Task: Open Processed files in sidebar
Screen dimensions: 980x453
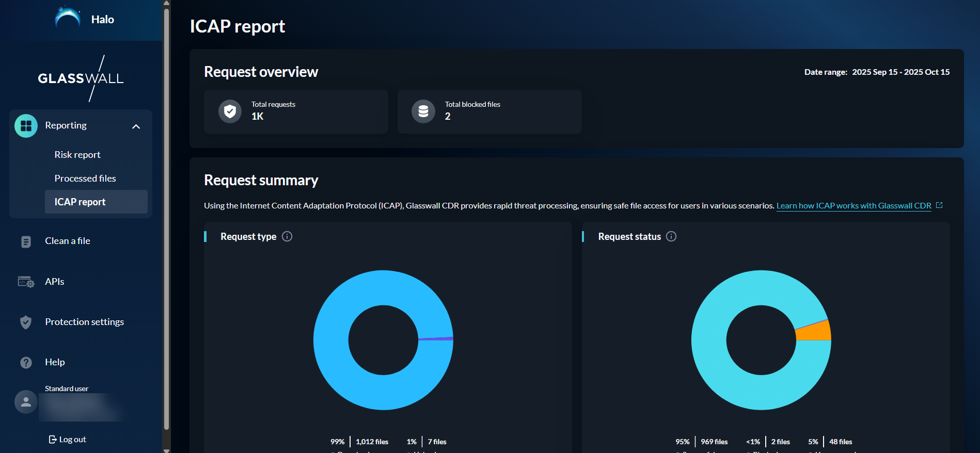Action: pos(85,179)
